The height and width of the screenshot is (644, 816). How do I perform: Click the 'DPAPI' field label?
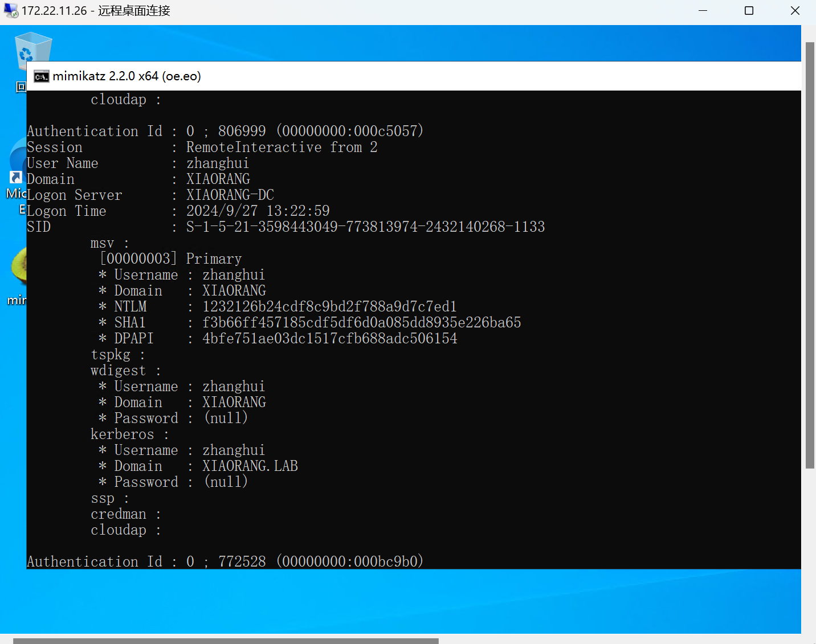(x=134, y=338)
